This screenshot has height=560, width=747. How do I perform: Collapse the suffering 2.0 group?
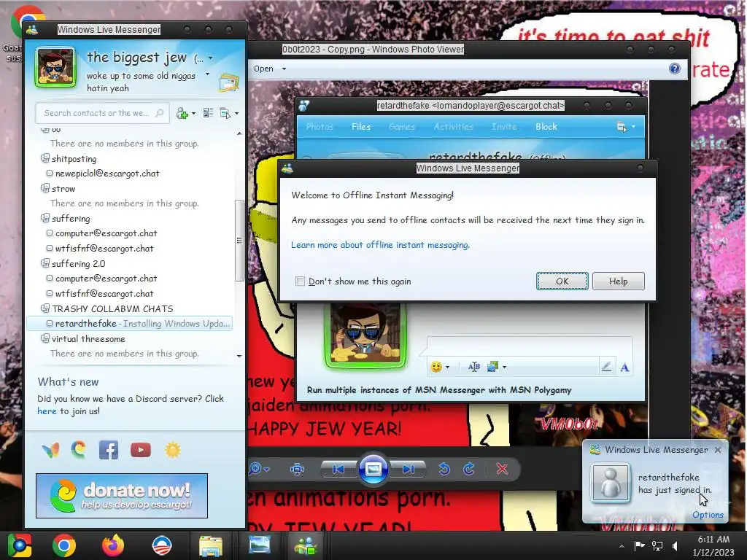point(44,262)
